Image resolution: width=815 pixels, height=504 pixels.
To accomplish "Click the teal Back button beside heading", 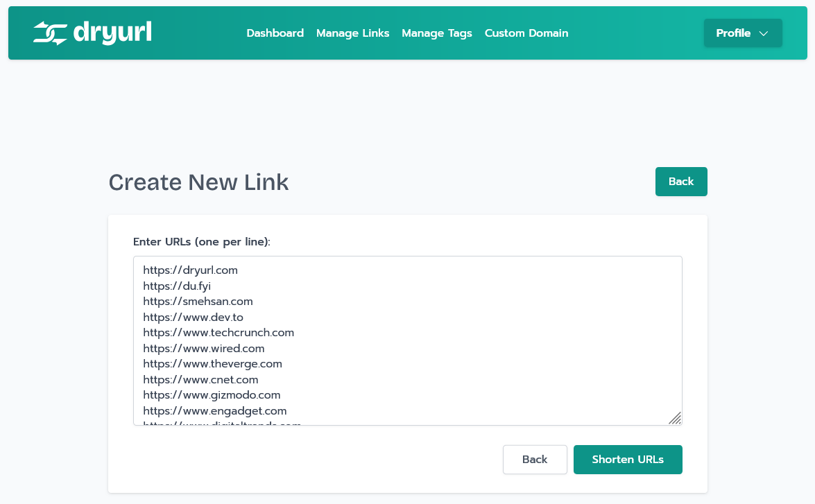I will pyautogui.click(x=681, y=182).
